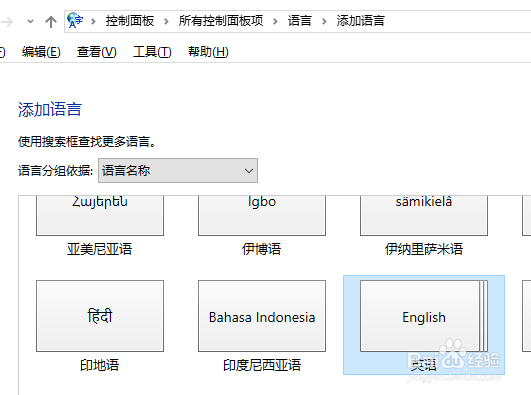
Task: Select the Bahasa Indonesia language tile
Action: pyautogui.click(x=262, y=316)
